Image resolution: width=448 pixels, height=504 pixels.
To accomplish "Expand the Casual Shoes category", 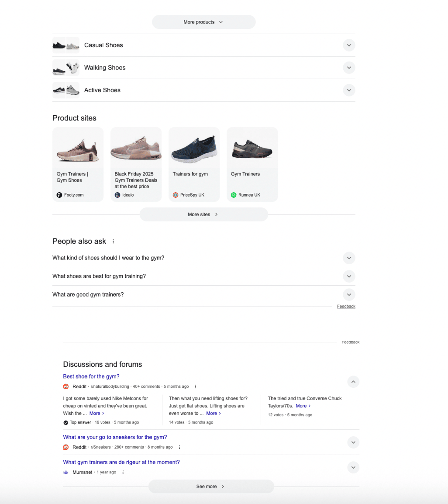I will 348,45.
